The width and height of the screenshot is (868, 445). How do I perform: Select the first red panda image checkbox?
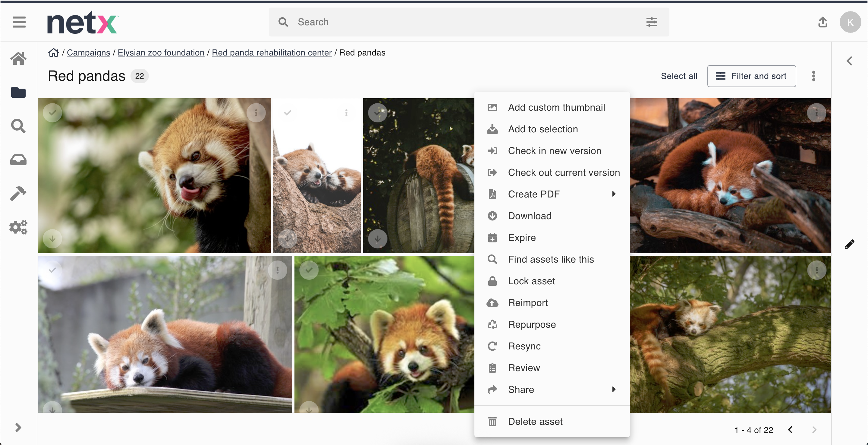point(52,112)
